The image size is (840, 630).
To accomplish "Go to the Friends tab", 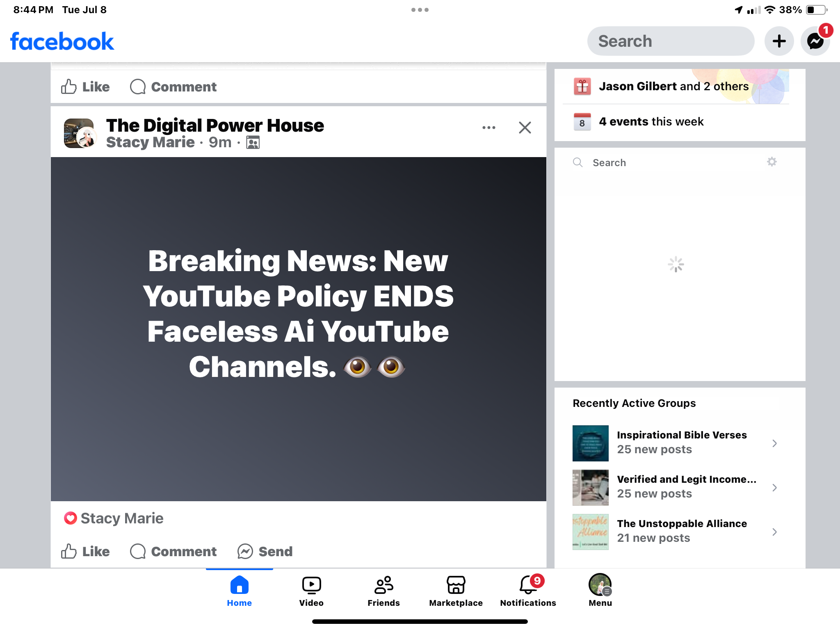I will pyautogui.click(x=383, y=591).
